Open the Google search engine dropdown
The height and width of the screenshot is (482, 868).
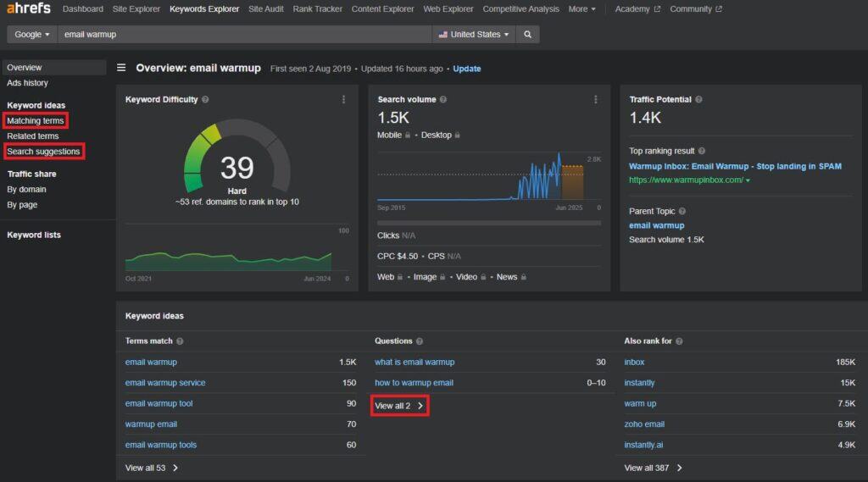point(32,35)
